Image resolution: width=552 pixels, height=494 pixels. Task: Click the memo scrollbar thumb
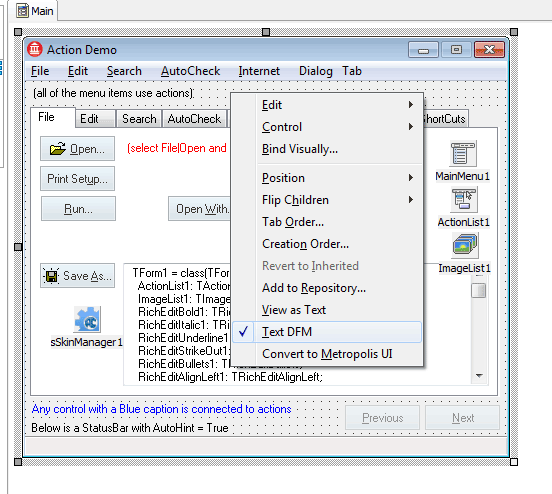pyautogui.click(x=479, y=291)
